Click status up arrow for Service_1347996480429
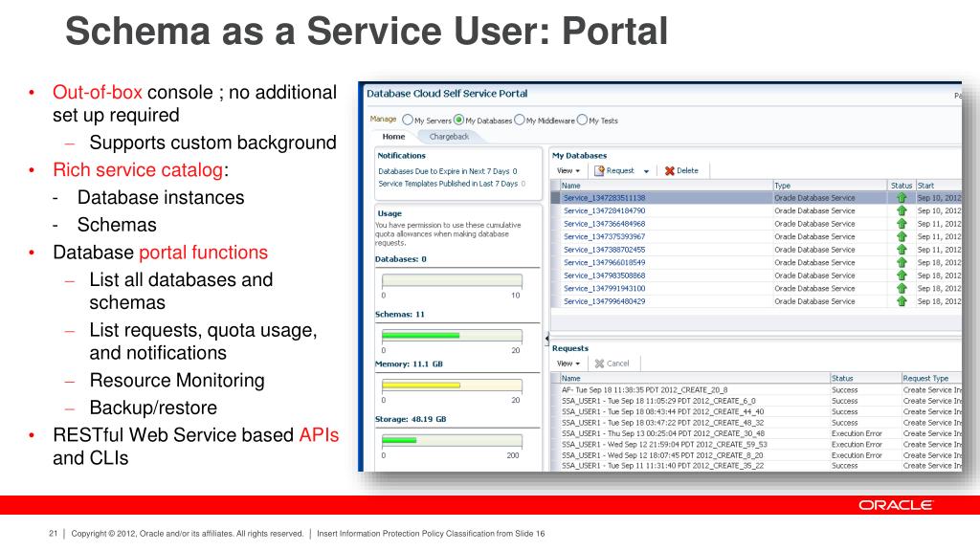Image resolution: width=980 pixels, height=551 pixels. (902, 301)
